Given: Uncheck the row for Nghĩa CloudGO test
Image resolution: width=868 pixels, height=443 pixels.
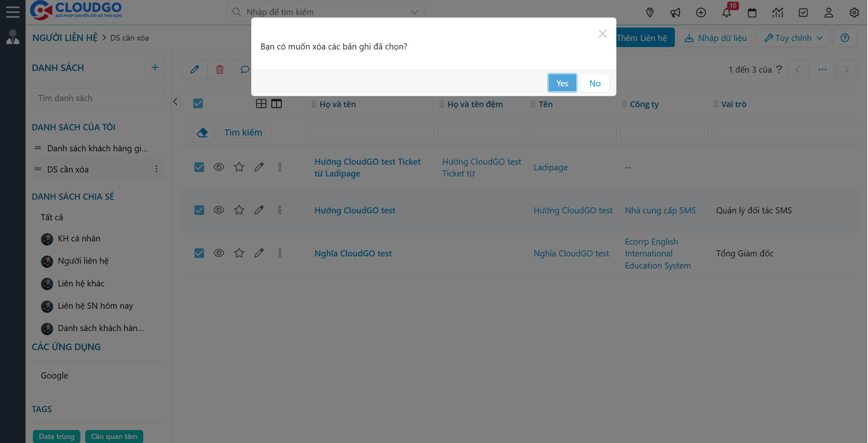Looking at the screenshot, I should coord(199,253).
